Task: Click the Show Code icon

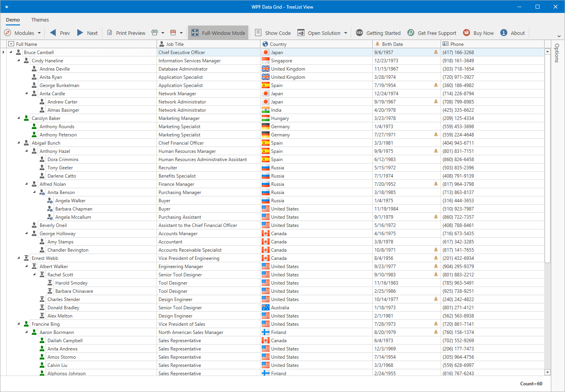Action: point(258,33)
